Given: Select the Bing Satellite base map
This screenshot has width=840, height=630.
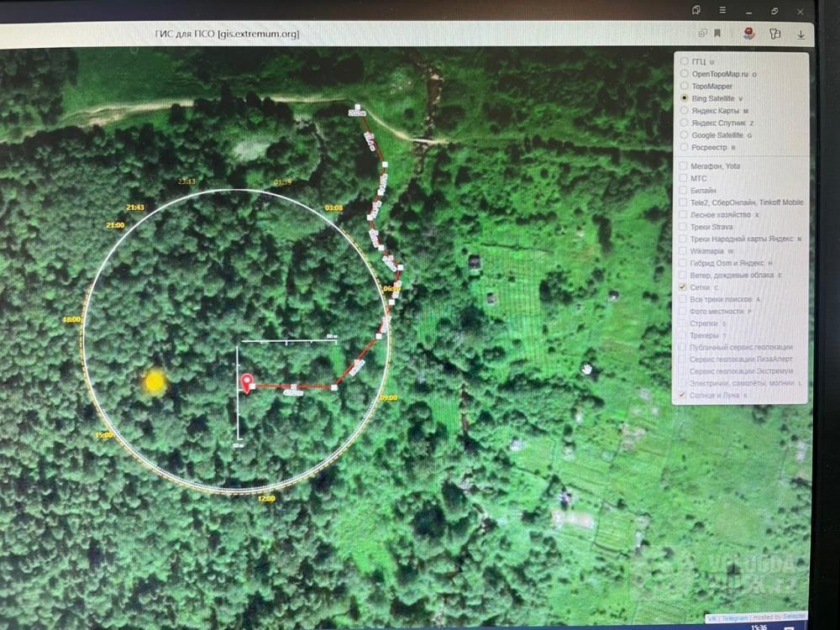Looking at the screenshot, I should (x=684, y=98).
